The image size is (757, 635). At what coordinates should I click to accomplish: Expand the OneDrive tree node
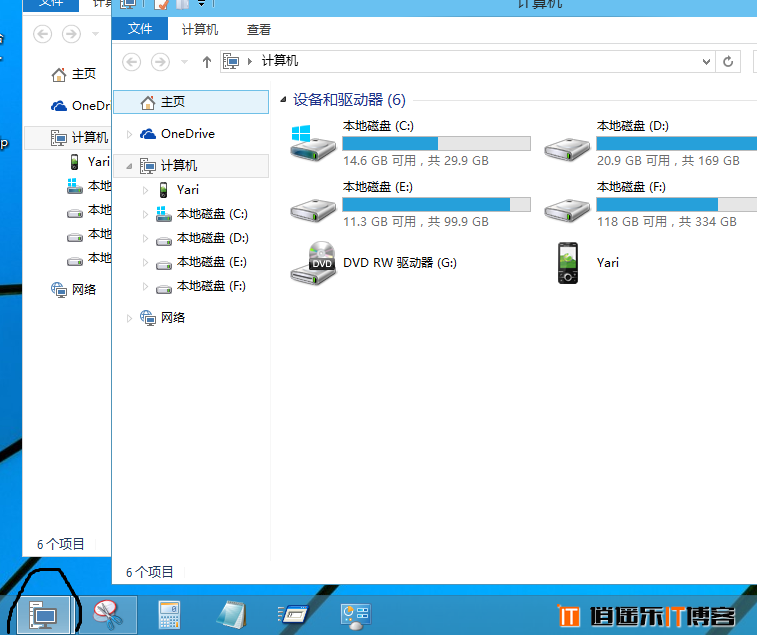coord(129,134)
